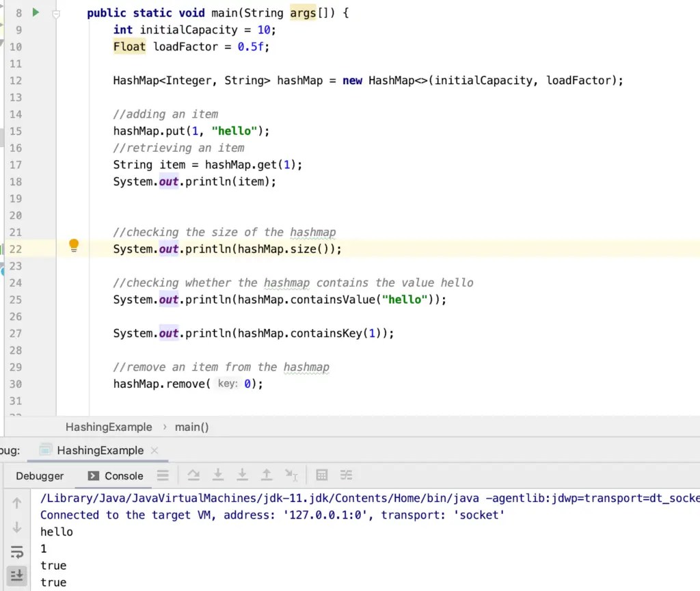
Task: Click the hashMap.put(1, "hello") statement
Action: [x=191, y=131]
